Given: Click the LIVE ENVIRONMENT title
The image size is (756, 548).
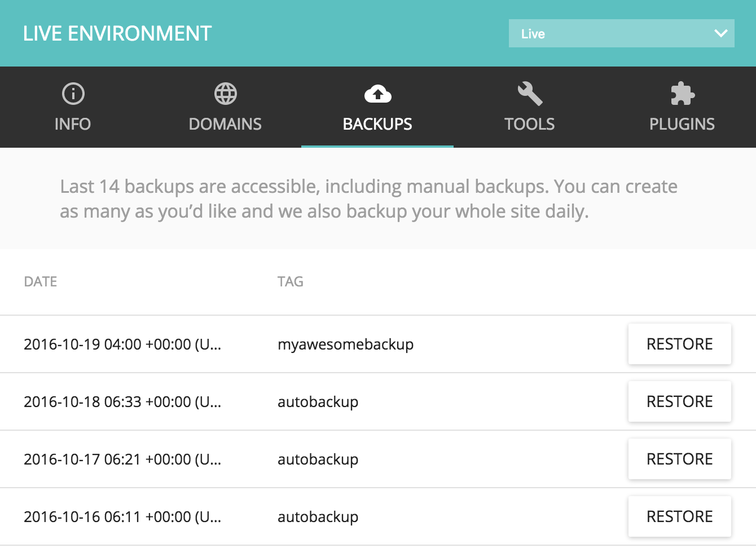Looking at the screenshot, I should click(117, 33).
